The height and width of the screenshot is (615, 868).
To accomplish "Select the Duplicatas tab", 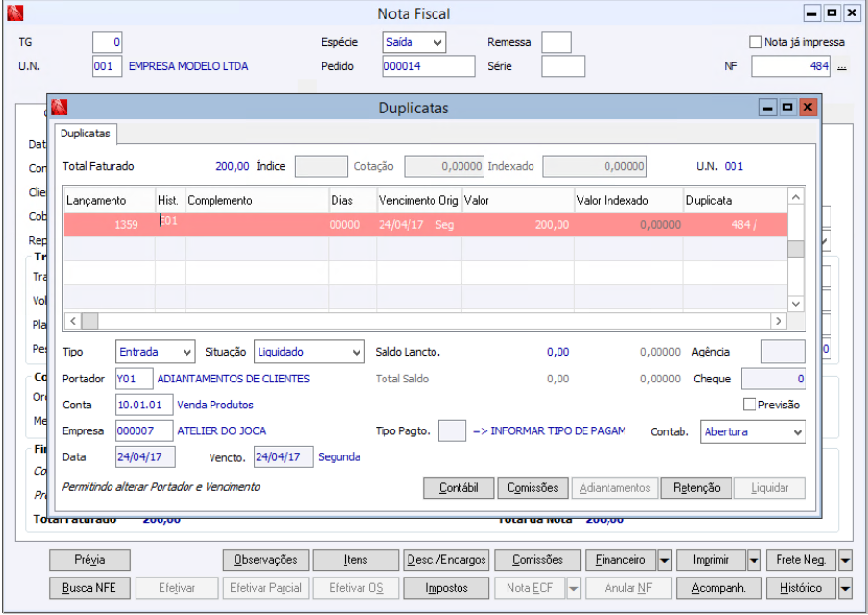I will coord(85,134).
